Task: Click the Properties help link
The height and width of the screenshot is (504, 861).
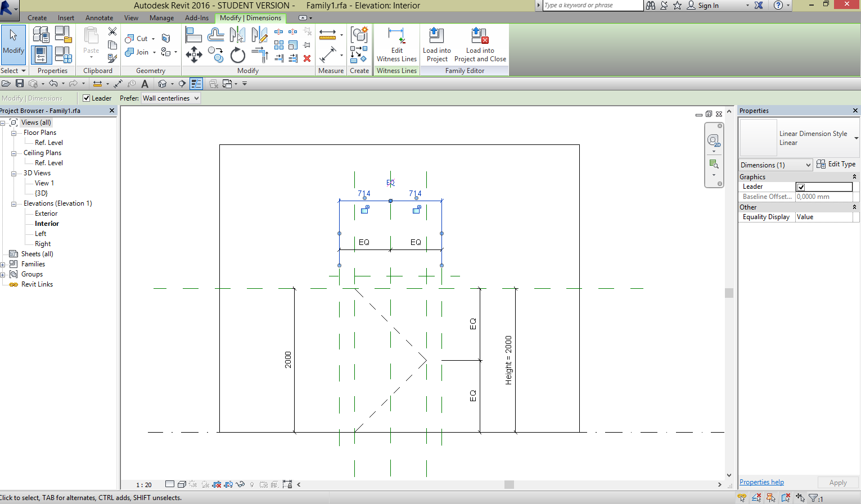Action: click(x=761, y=482)
